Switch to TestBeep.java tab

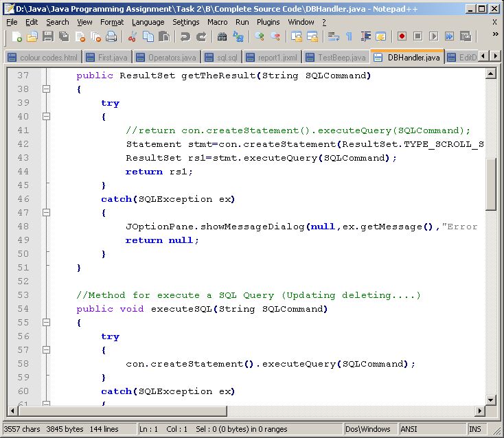click(x=336, y=58)
